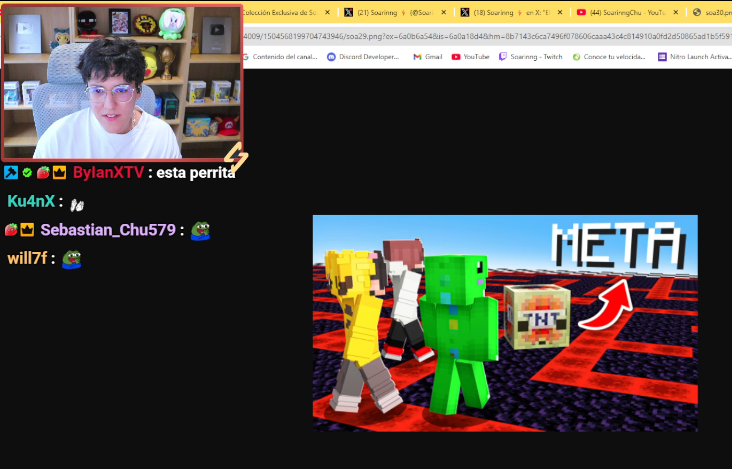Click BylanXTV's green verified check badge

pos(27,173)
